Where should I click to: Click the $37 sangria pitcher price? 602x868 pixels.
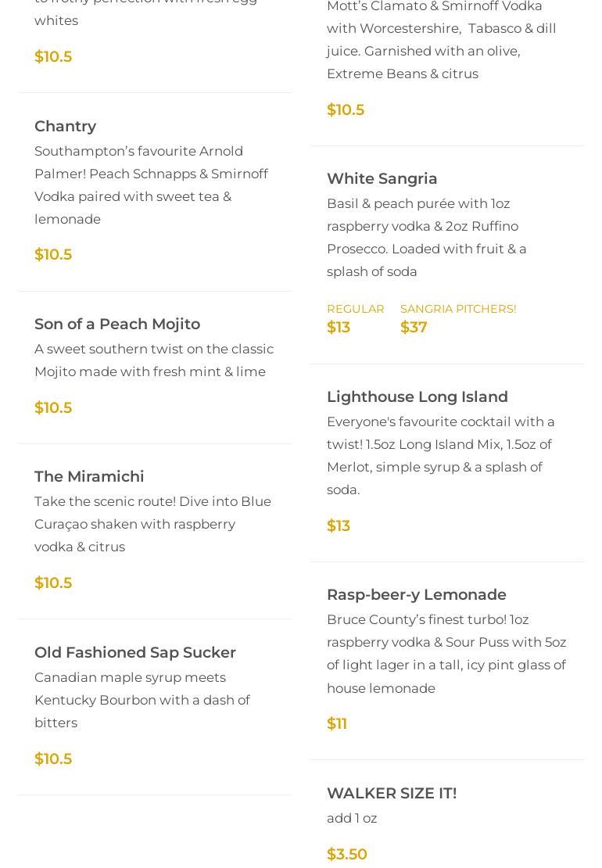pos(413,327)
